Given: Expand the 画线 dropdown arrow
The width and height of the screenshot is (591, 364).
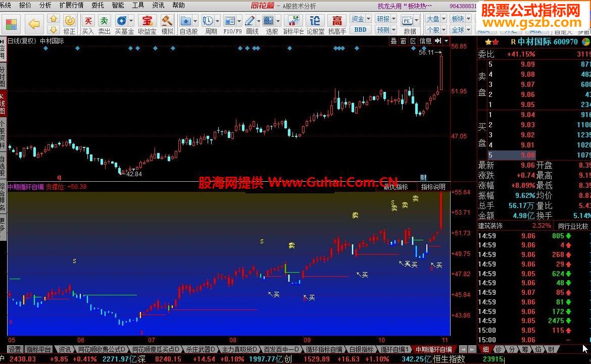Looking at the screenshot, I should point(259,20).
